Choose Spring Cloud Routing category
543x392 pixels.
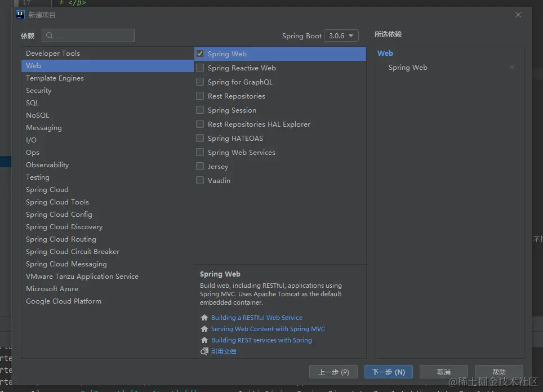(108, 239)
